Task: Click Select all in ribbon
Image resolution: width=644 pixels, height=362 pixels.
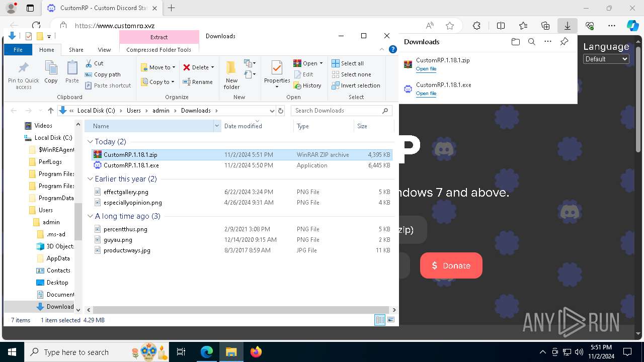Action: click(348, 63)
